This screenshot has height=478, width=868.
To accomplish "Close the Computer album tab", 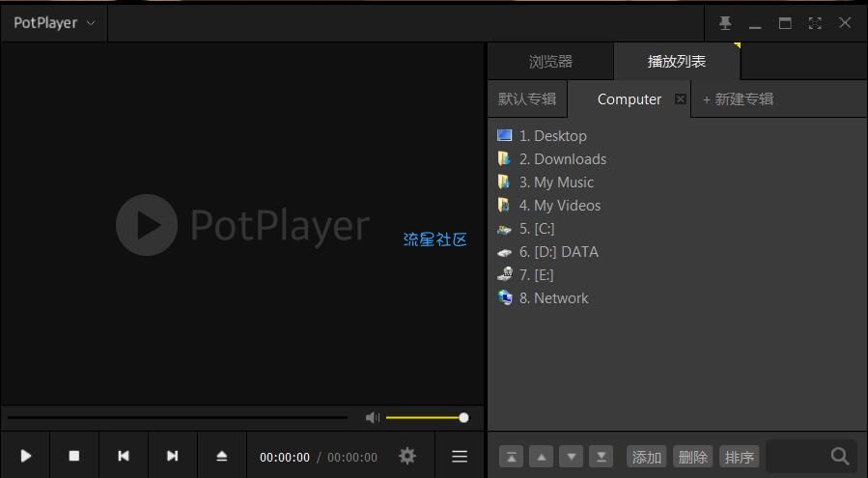I will [x=681, y=99].
